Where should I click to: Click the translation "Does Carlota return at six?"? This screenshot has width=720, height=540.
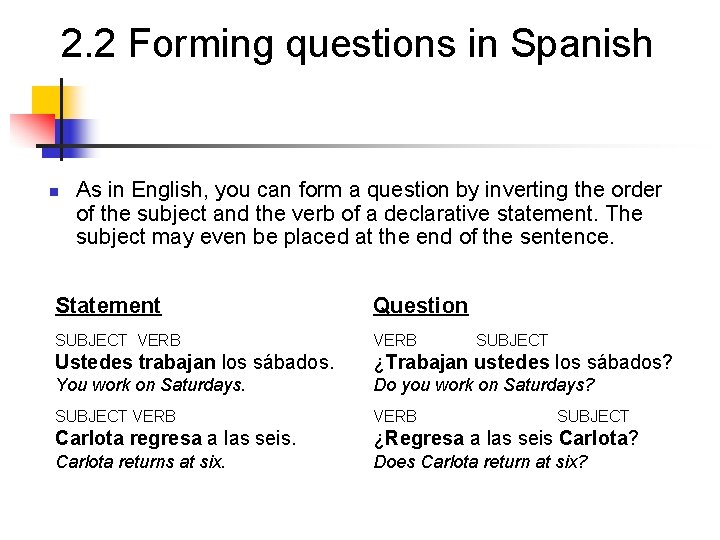point(479,462)
